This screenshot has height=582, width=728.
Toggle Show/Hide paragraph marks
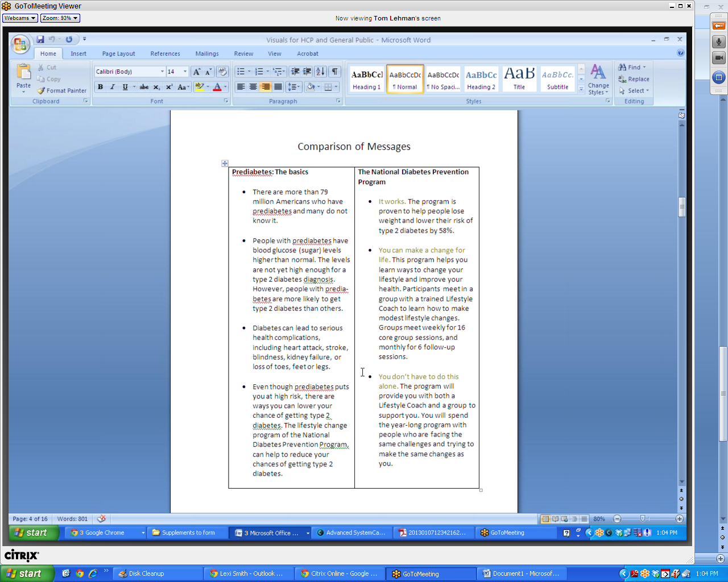(335, 72)
